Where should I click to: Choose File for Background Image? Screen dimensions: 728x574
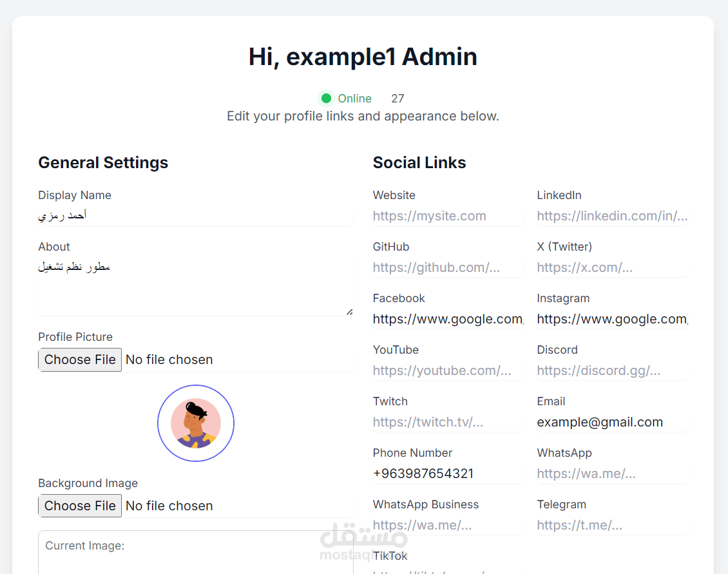(80, 506)
